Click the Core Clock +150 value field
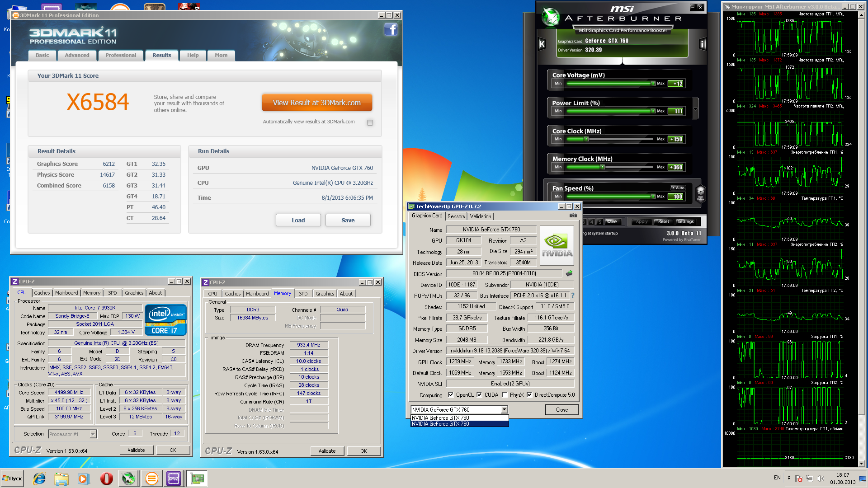The width and height of the screenshot is (868, 488). pos(676,139)
